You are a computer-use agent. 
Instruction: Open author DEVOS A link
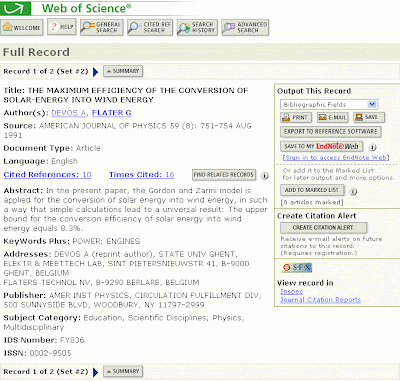68,113
